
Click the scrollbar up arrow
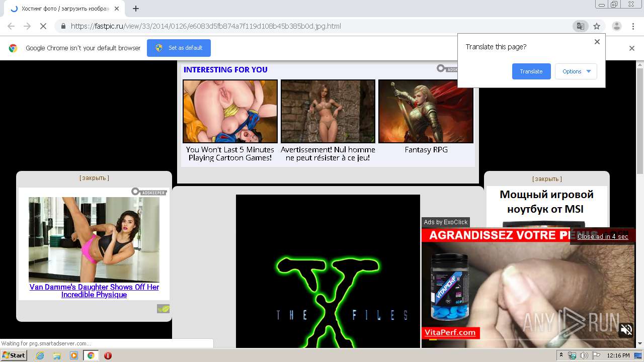[640, 64]
